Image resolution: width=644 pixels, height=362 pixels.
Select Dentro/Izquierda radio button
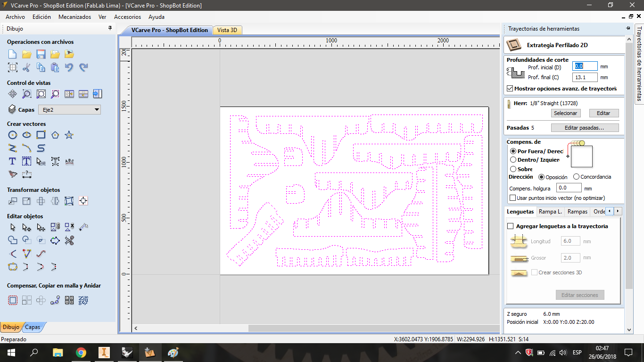[x=513, y=160]
